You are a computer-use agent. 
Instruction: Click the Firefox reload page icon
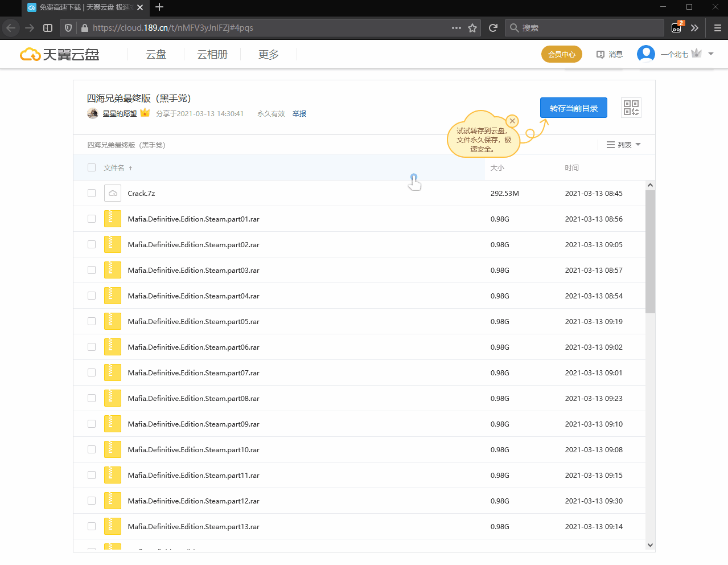point(493,27)
